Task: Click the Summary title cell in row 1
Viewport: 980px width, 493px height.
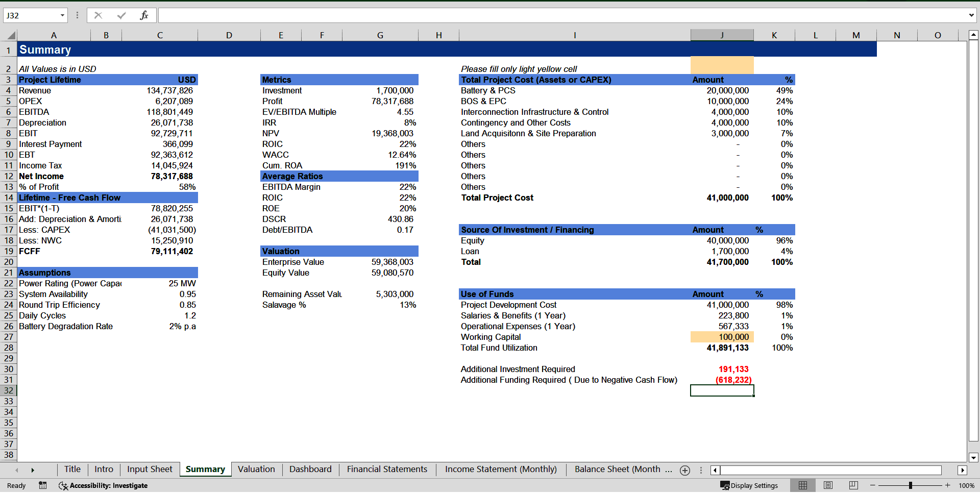Action: [x=54, y=50]
